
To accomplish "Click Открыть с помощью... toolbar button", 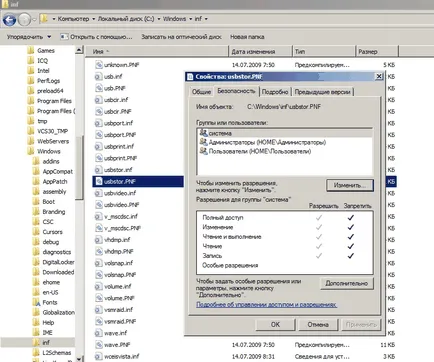I will [96, 37].
